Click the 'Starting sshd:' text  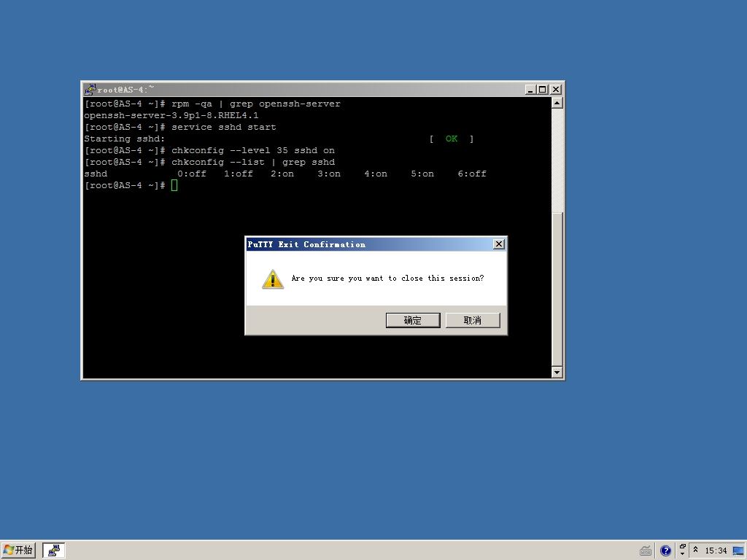click(124, 139)
